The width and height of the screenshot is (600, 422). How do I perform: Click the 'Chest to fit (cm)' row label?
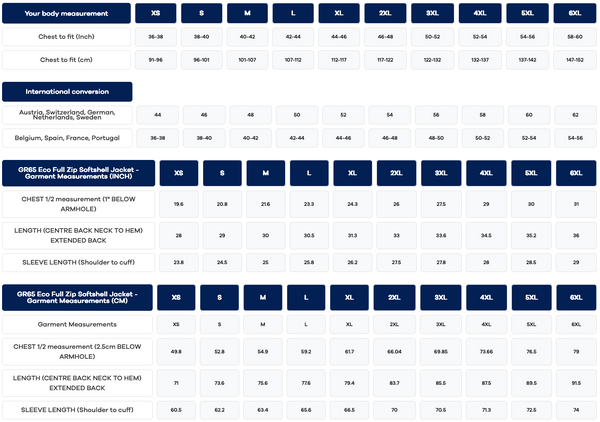66,60
